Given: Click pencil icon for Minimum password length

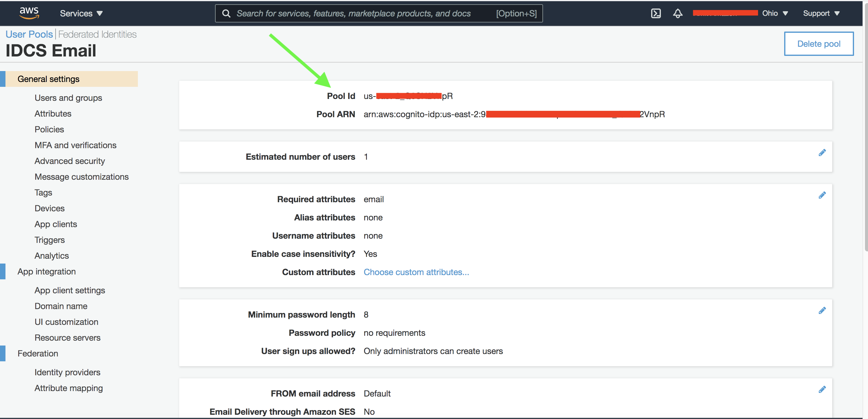Looking at the screenshot, I should [822, 311].
